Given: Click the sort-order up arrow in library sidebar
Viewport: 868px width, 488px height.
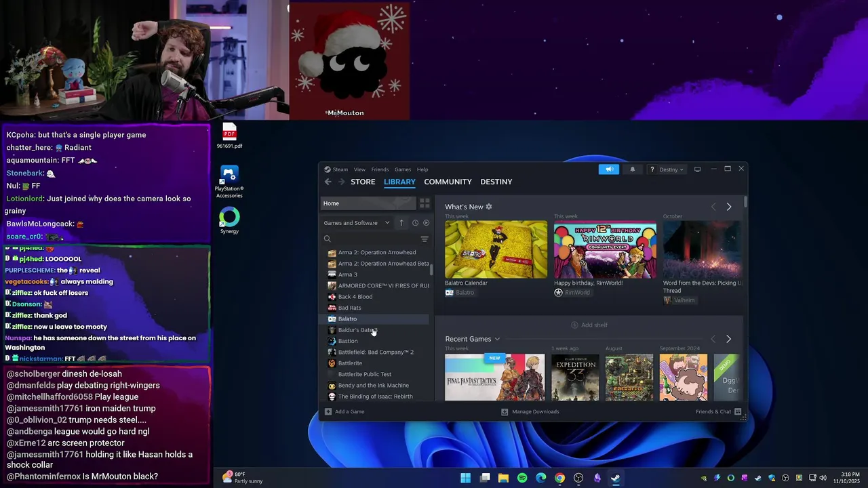Looking at the screenshot, I should coord(401,223).
